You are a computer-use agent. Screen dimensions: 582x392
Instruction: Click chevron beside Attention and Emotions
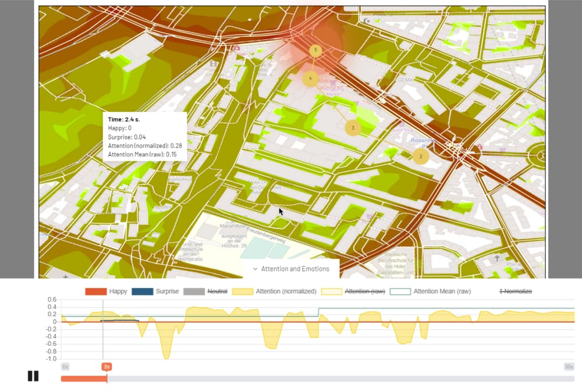(255, 269)
